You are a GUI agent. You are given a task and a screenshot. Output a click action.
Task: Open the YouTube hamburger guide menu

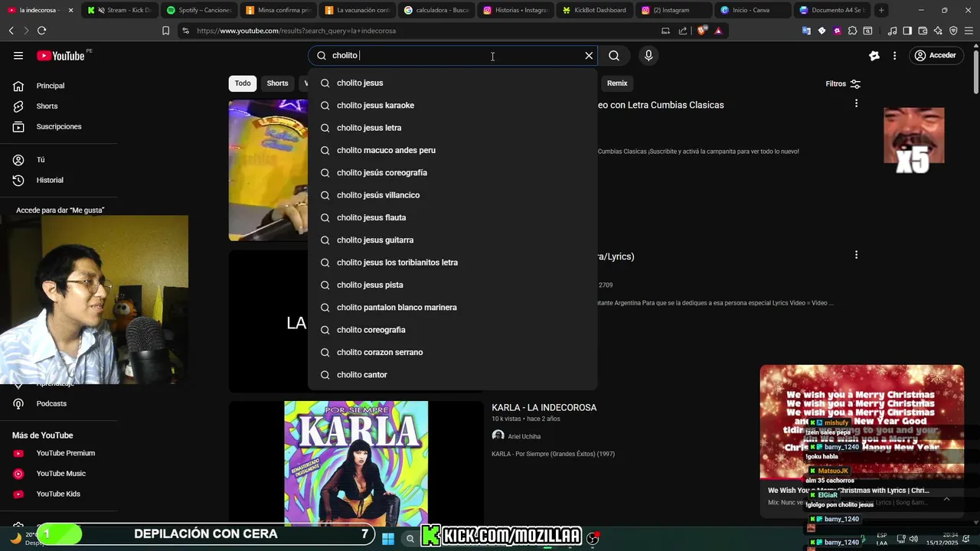[18, 56]
